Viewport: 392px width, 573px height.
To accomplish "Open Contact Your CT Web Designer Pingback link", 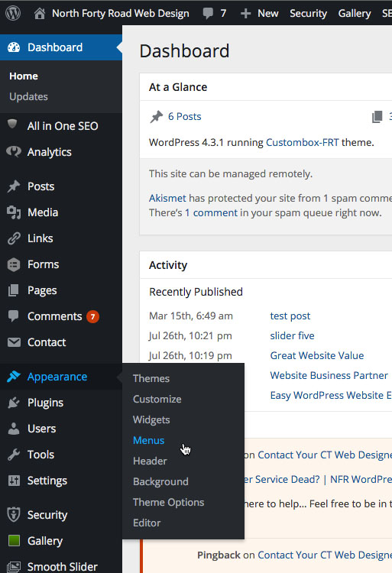I will click(x=325, y=555).
